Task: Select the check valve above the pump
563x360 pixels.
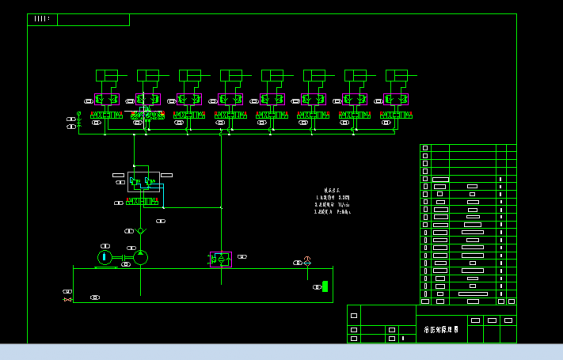Action: coord(140,231)
